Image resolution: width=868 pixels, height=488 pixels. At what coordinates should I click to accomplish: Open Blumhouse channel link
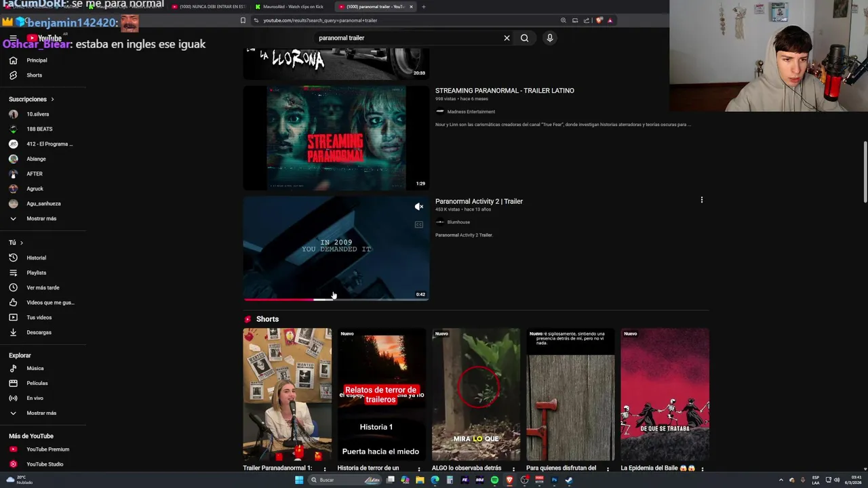tap(458, 222)
